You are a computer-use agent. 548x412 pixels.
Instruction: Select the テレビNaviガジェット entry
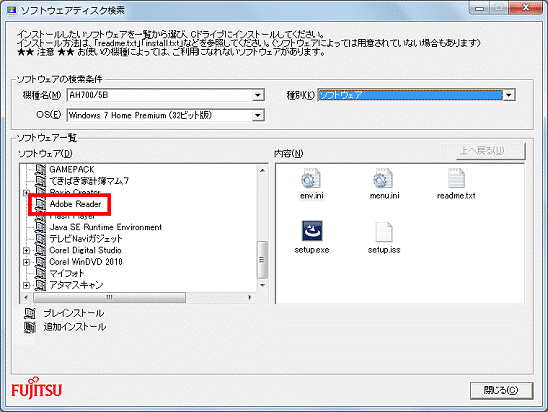click(86, 239)
